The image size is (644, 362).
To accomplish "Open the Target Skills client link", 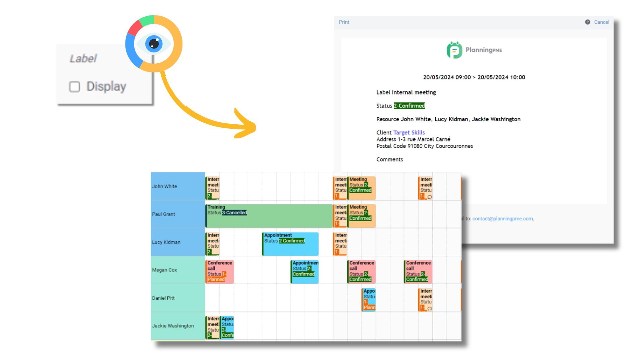I will tap(409, 132).
